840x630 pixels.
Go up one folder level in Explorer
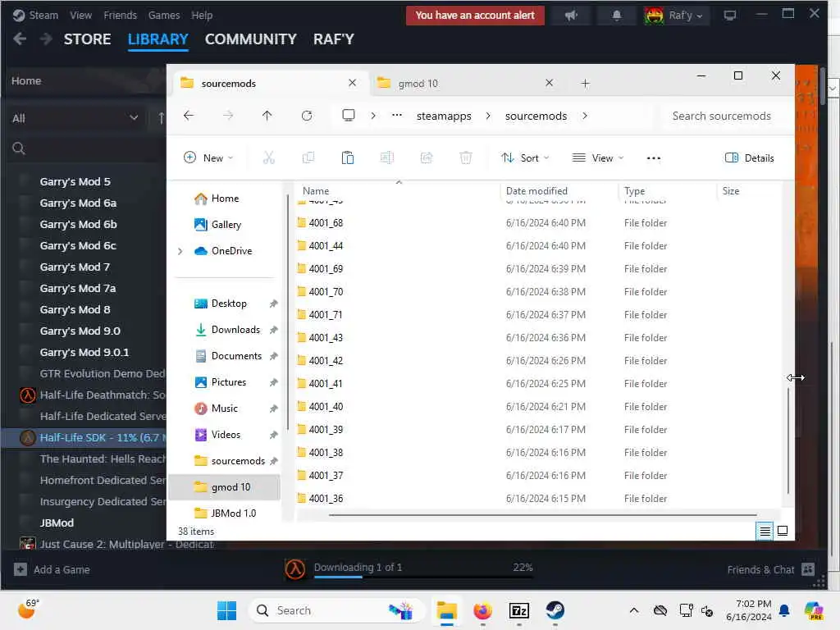(x=267, y=116)
